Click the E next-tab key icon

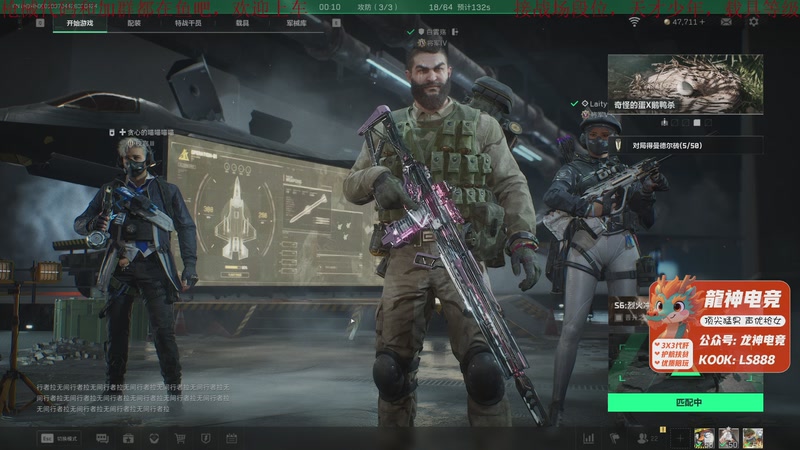click(336, 23)
